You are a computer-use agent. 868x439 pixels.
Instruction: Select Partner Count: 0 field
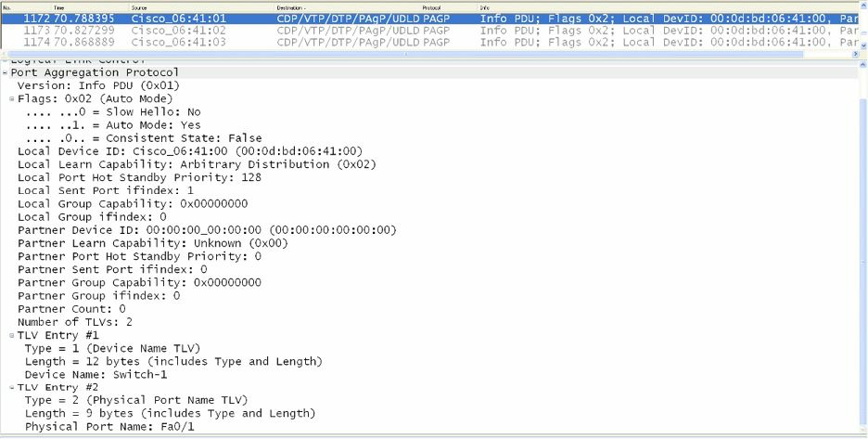tap(71, 309)
